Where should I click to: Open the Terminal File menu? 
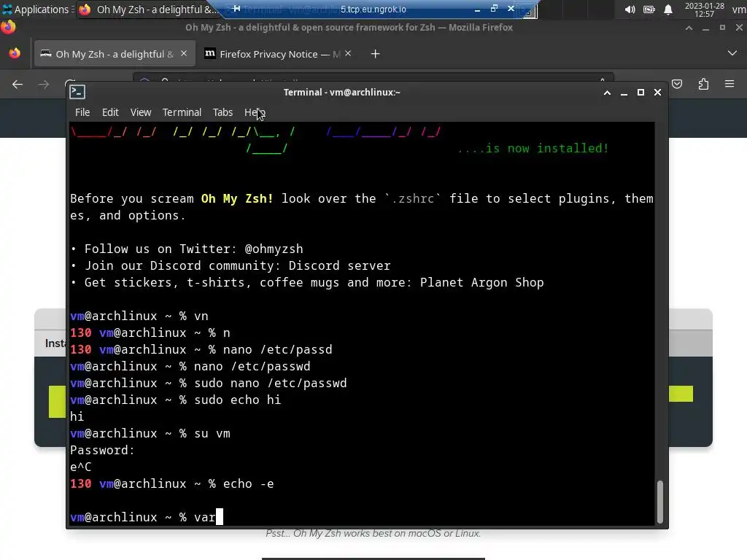(82, 112)
